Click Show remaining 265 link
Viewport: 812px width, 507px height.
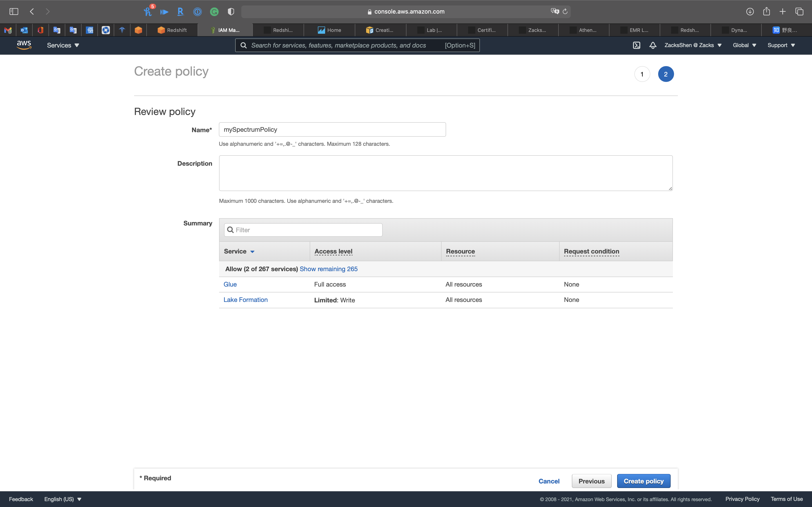[x=329, y=269]
